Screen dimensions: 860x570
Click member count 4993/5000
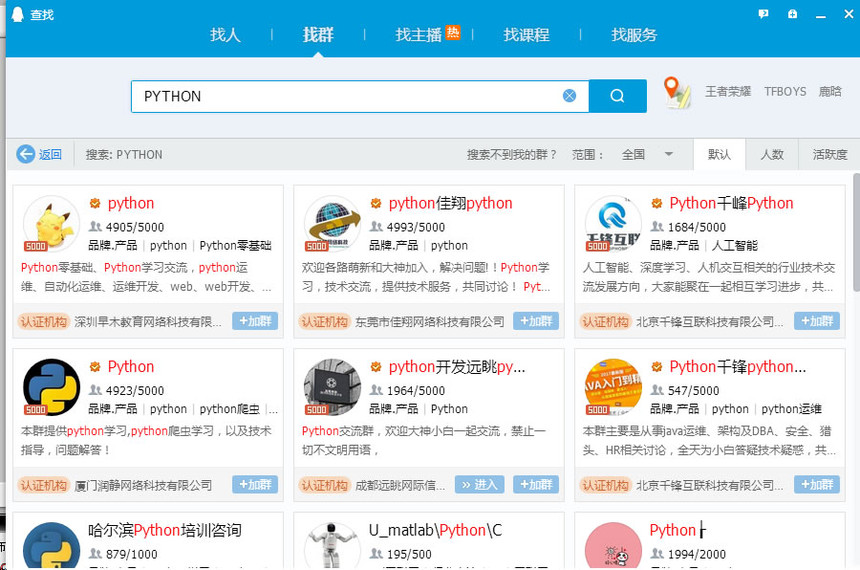pyautogui.click(x=416, y=227)
